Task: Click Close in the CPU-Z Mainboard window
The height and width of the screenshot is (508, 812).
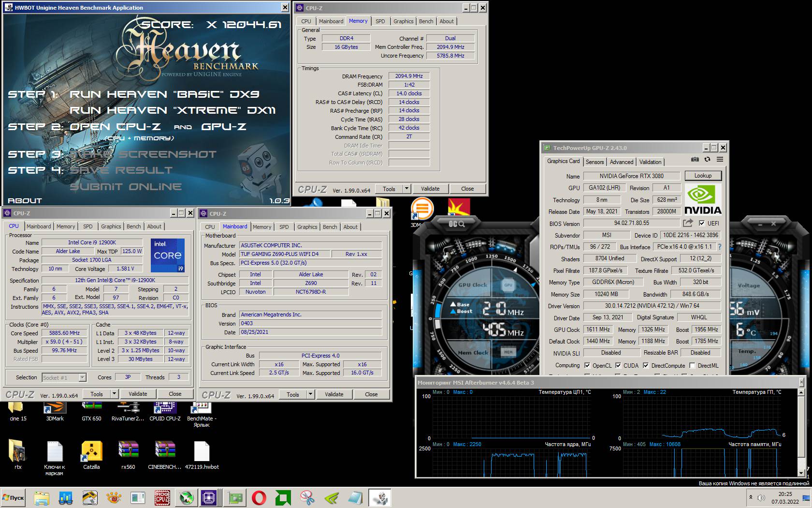Action: [371, 394]
